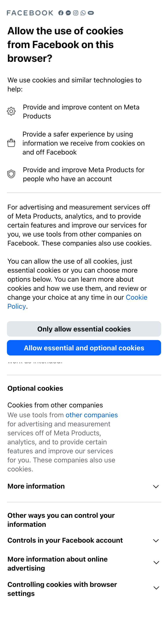The height and width of the screenshot is (644, 168).
Task: Click the FACEBOOK wordmark logo
Action: point(30,13)
